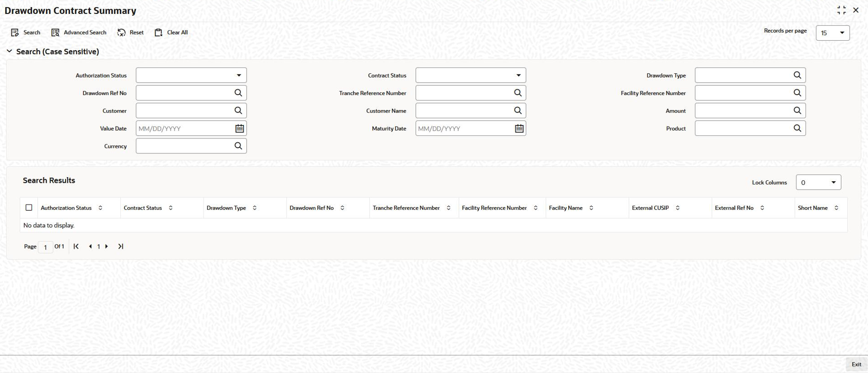
Task: Open lookup icon for Customer Name
Action: point(518,111)
